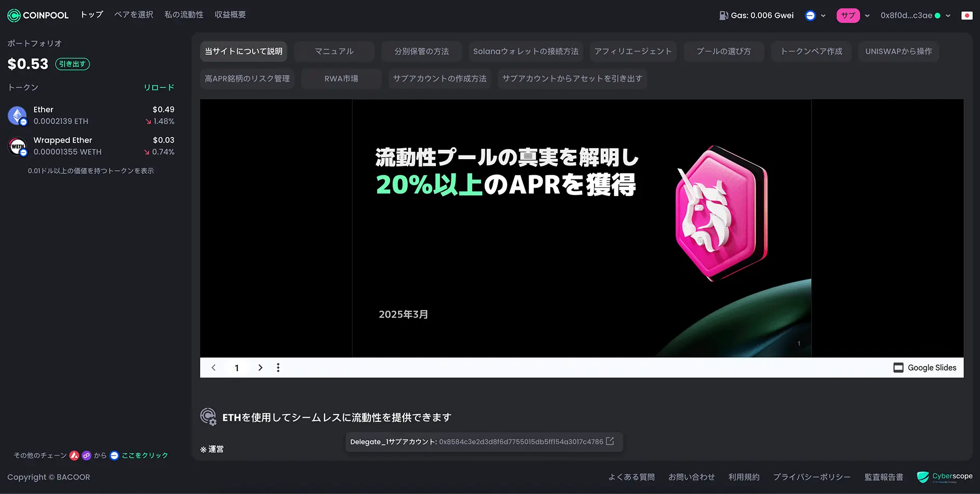This screenshot has width=980, height=494.
Task: Click the Delegate_1 subaccount address
Action: coord(521,441)
